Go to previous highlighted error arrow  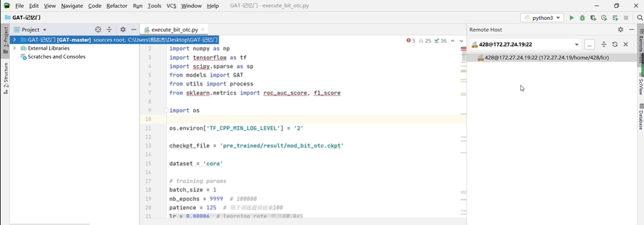click(x=452, y=41)
